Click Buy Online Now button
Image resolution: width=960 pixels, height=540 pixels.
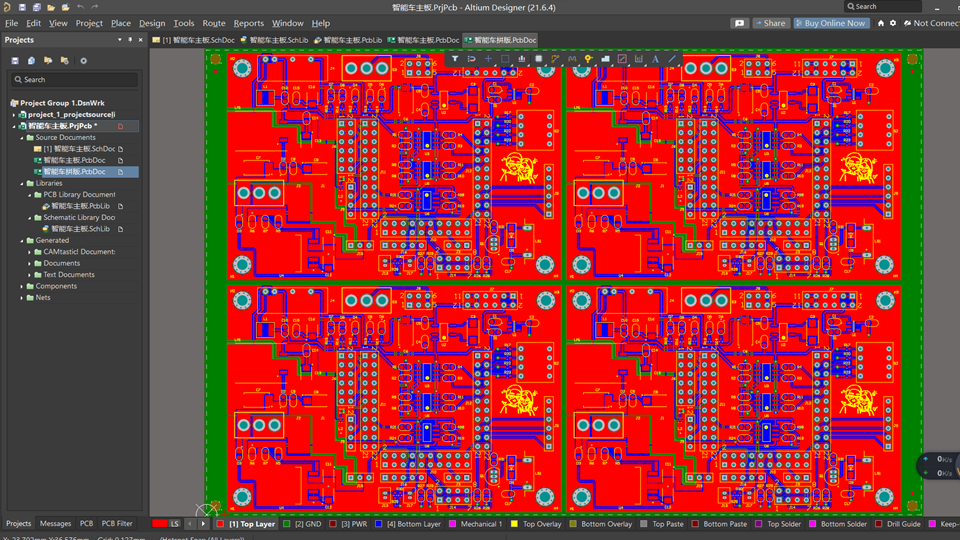click(831, 23)
